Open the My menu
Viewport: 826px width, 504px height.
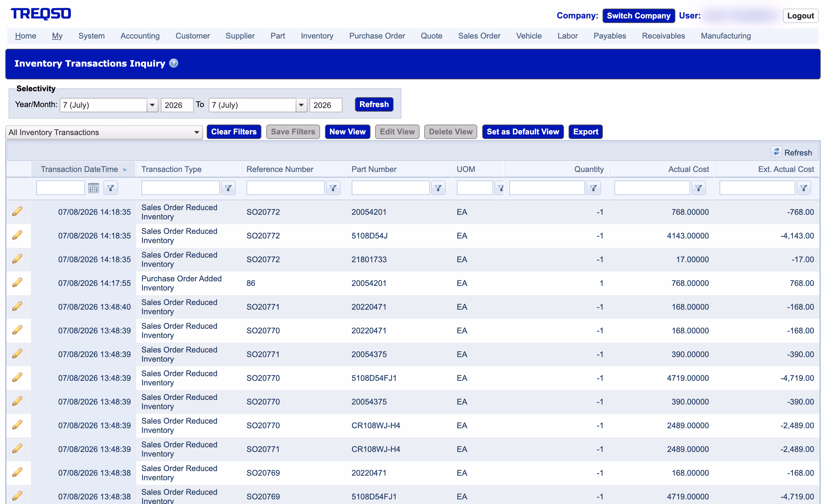coord(57,36)
